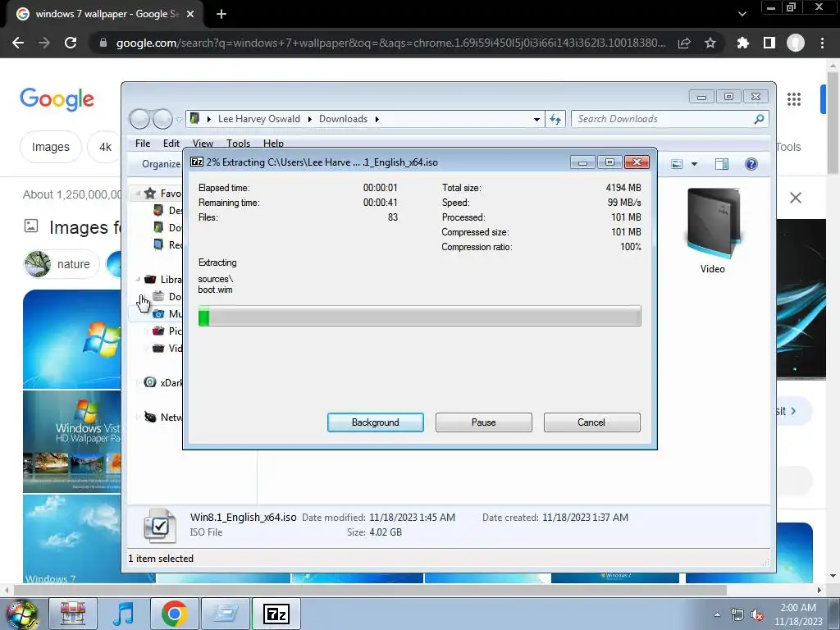Open Chrome profile avatar
The image size is (840, 630).
795,43
